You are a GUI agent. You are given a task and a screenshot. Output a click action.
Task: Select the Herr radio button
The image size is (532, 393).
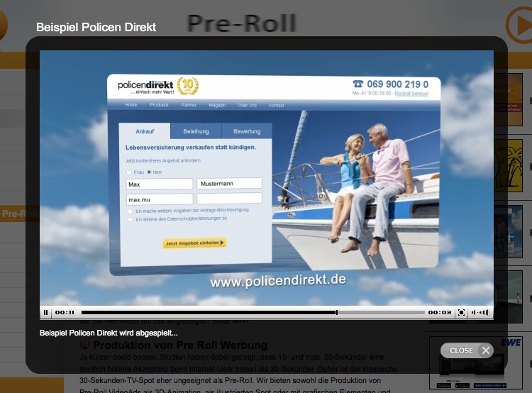click(x=149, y=172)
